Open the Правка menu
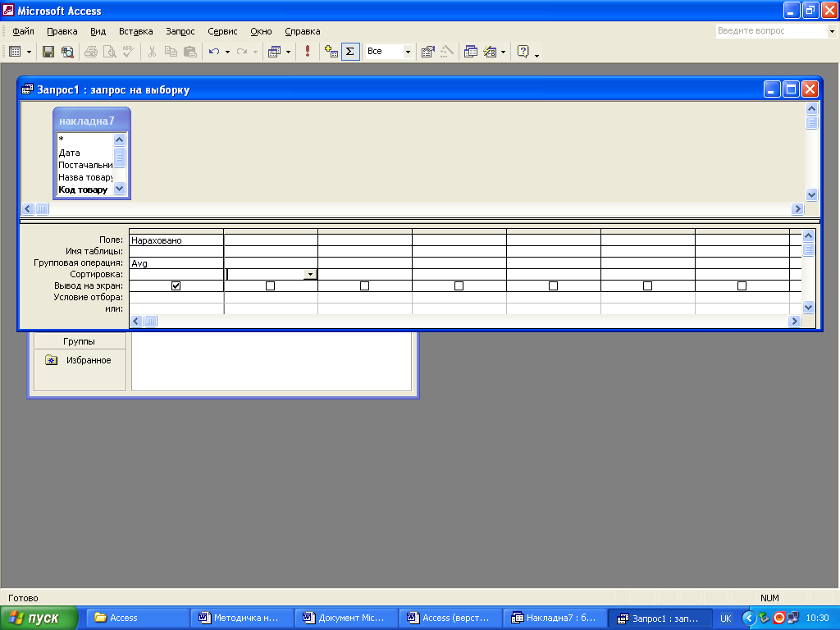Image resolution: width=840 pixels, height=630 pixels. tap(62, 32)
